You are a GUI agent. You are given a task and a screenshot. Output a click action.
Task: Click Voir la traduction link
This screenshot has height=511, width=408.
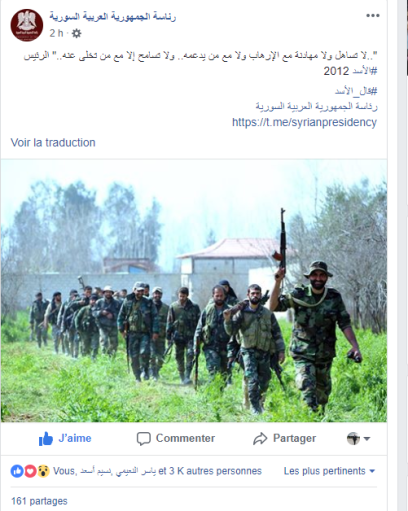click(53, 143)
